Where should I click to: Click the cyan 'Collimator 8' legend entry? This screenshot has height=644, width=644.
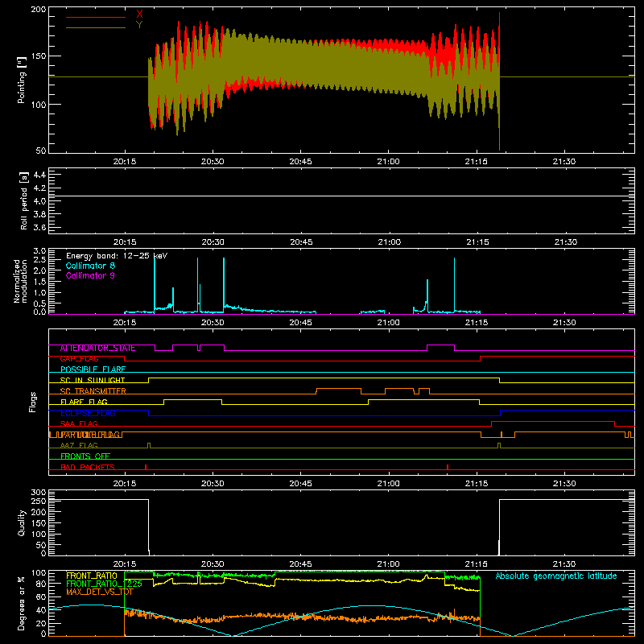90,266
